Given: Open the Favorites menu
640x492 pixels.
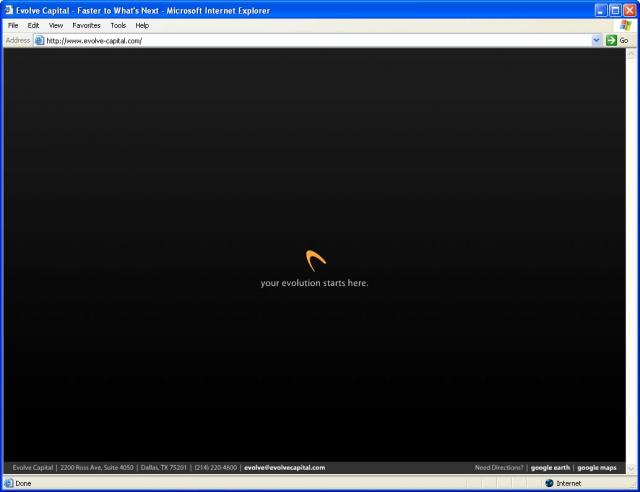Looking at the screenshot, I should [86, 25].
